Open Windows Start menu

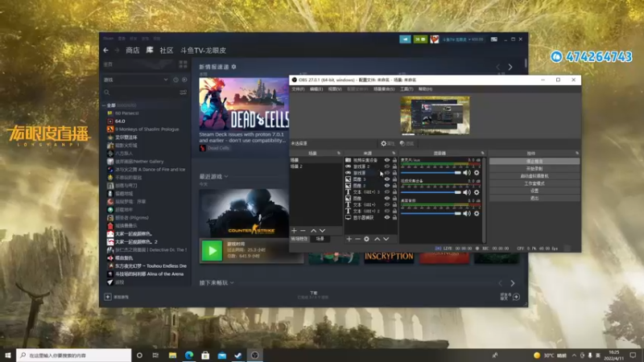8,355
